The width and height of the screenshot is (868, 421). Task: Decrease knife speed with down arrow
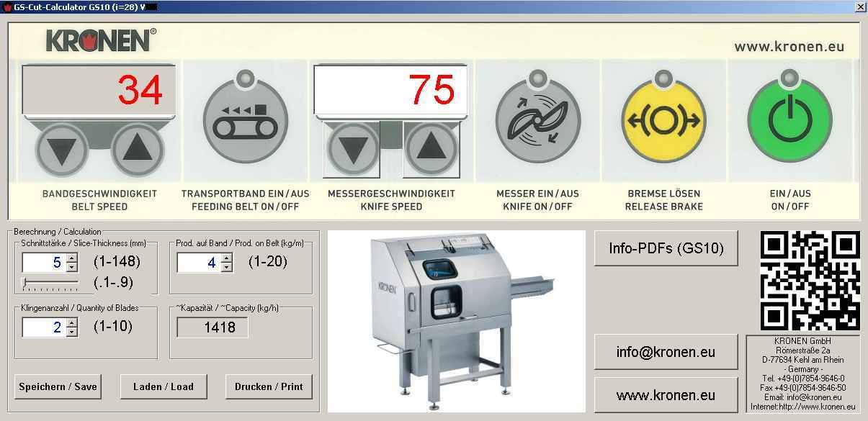(x=352, y=149)
